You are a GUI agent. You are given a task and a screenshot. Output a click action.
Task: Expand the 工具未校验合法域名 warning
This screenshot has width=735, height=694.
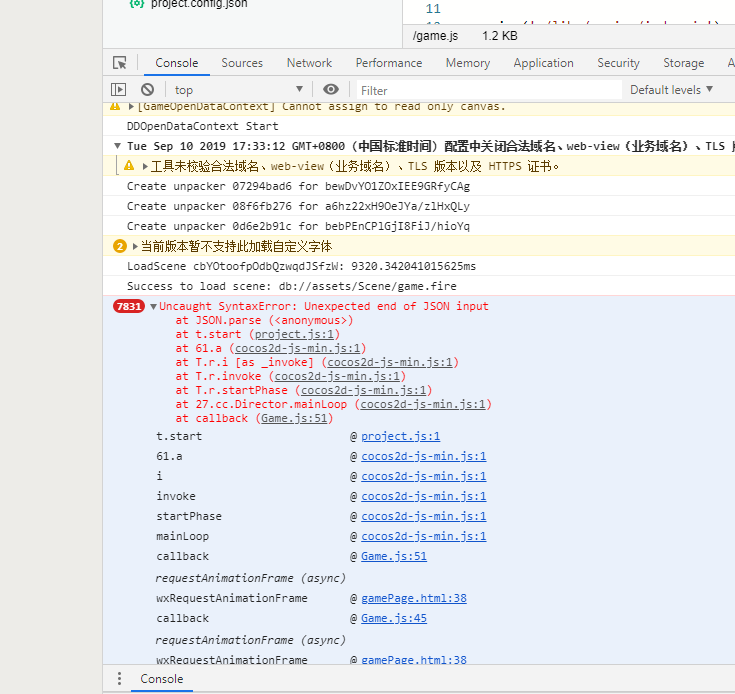[x=145, y=166]
